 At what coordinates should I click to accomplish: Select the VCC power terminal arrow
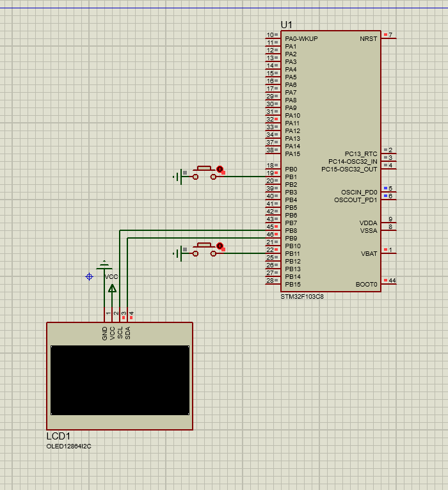112,288
